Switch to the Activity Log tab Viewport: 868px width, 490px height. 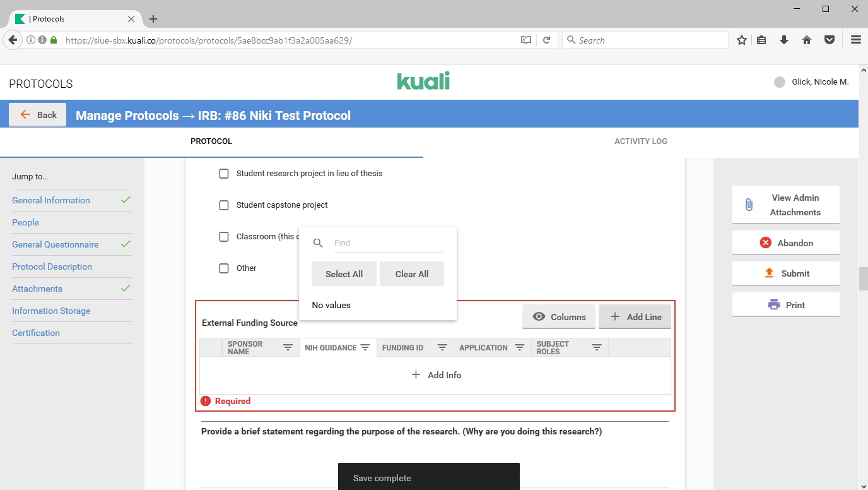[640, 141]
